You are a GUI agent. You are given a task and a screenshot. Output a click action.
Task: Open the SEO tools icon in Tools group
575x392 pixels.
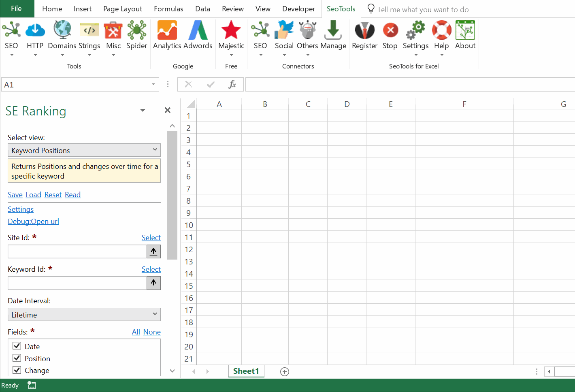point(11,30)
